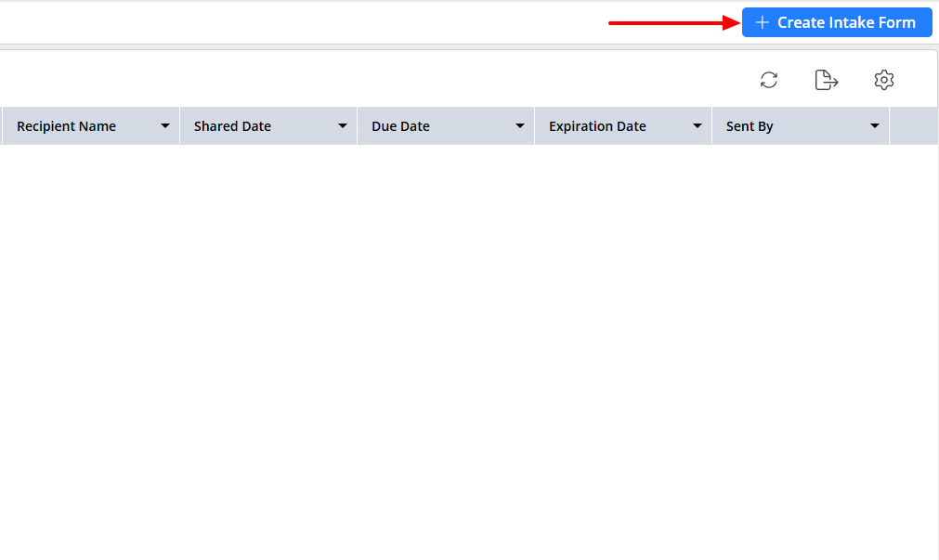The height and width of the screenshot is (560, 939).
Task: Open the Due Date filter dropdown
Action: point(519,125)
